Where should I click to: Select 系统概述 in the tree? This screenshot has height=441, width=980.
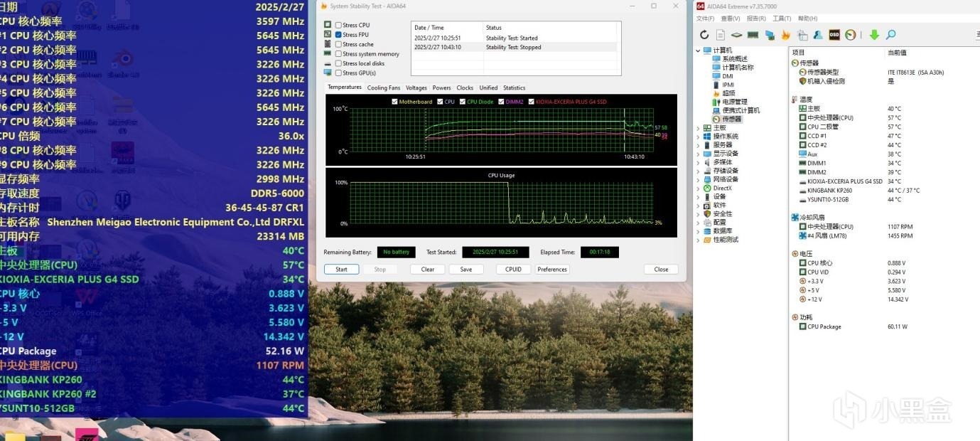735,59
